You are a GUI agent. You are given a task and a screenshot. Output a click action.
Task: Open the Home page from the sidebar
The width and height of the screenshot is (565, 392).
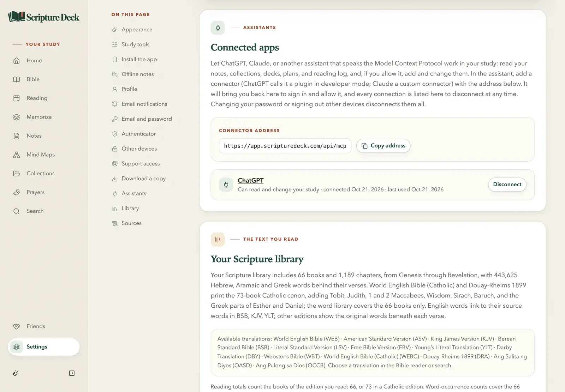click(44, 61)
